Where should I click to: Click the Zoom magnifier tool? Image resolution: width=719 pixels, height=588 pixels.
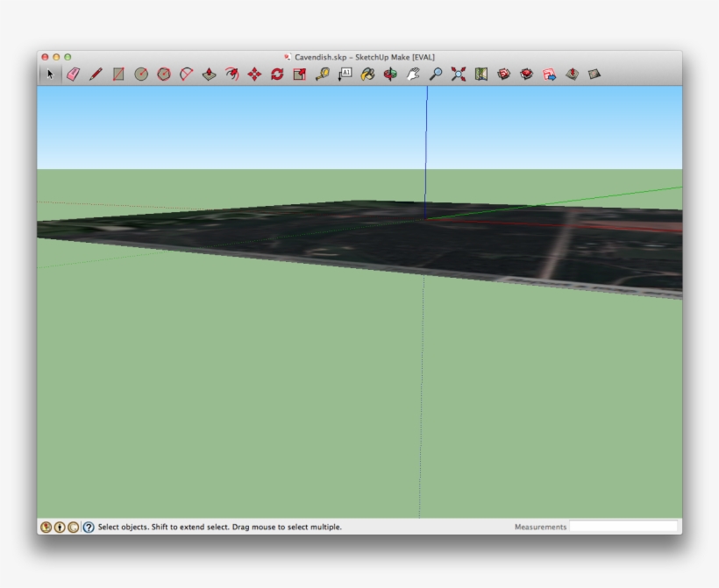tap(436, 74)
